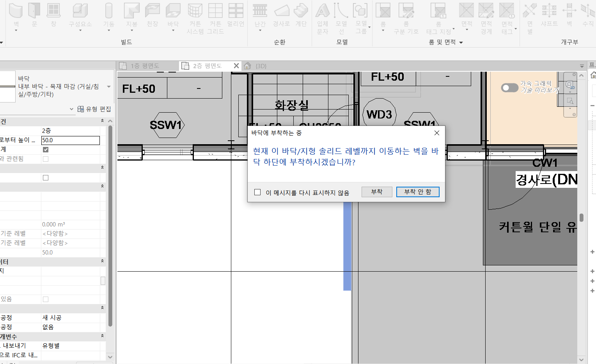Click the 샤프트 (Shaft) opening tool
This screenshot has height=364, width=596.
(x=549, y=12)
